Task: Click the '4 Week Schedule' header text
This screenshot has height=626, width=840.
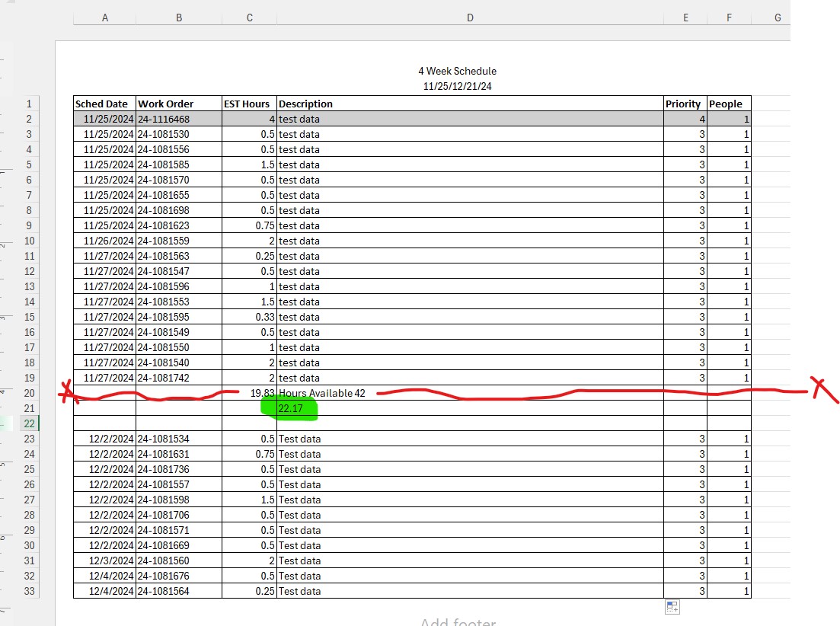Action: click(458, 71)
